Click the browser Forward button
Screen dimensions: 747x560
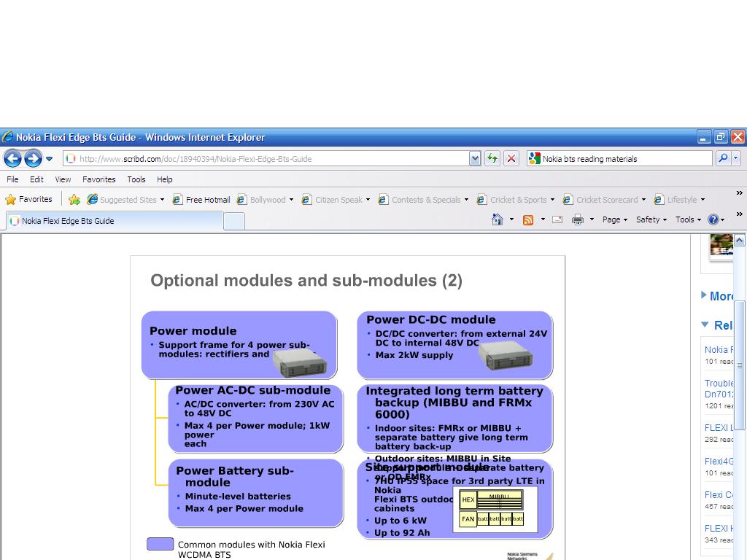pyautogui.click(x=33, y=158)
